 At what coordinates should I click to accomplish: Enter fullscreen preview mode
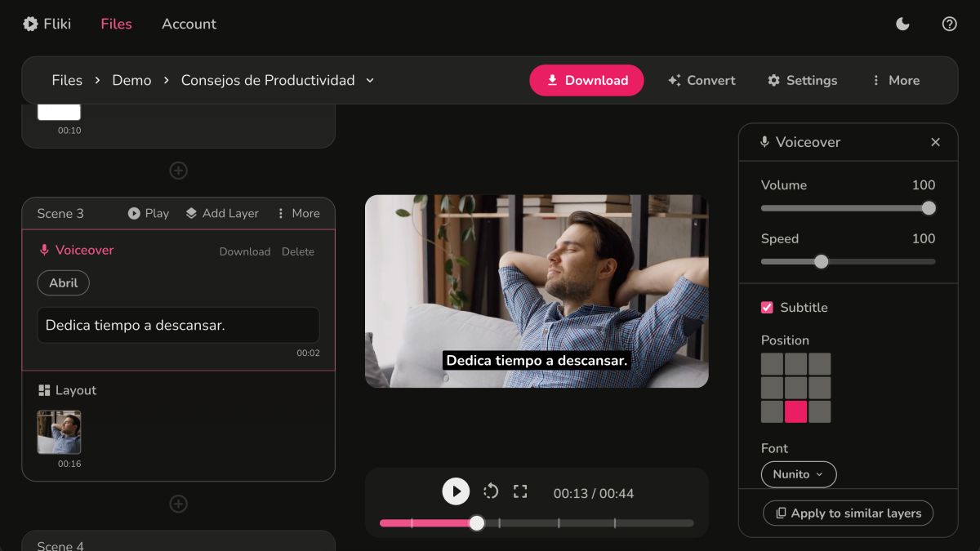(520, 491)
